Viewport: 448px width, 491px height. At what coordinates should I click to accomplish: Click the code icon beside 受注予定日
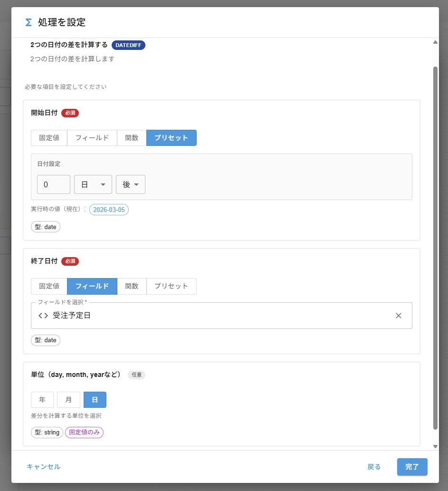(43, 315)
